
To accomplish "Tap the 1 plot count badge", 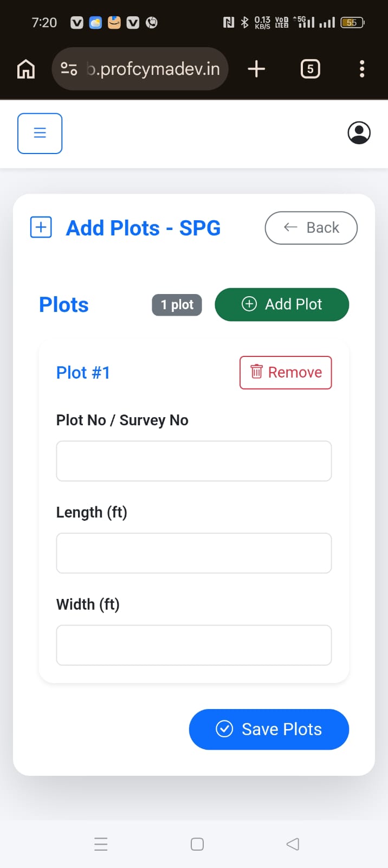I will [x=177, y=305].
